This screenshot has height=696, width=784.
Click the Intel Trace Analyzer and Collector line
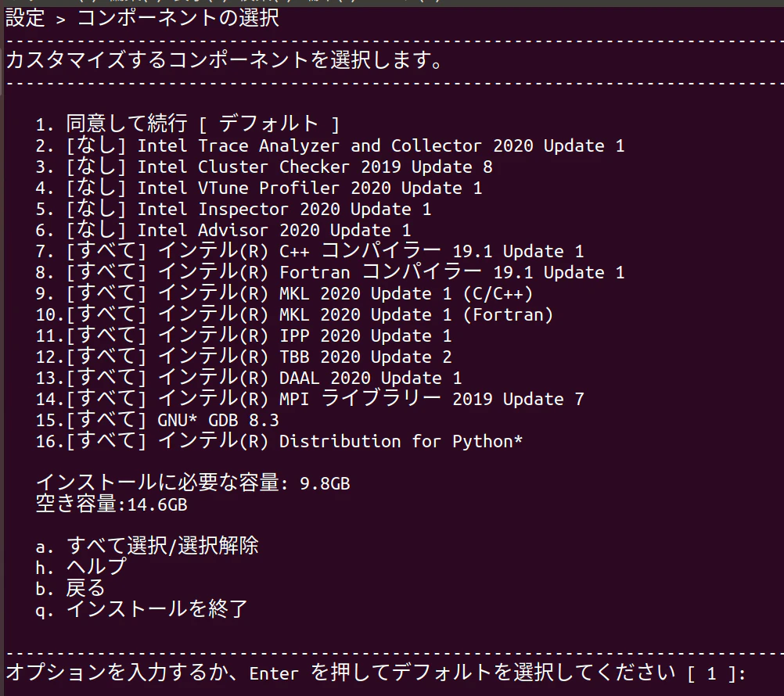click(x=330, y=145)
